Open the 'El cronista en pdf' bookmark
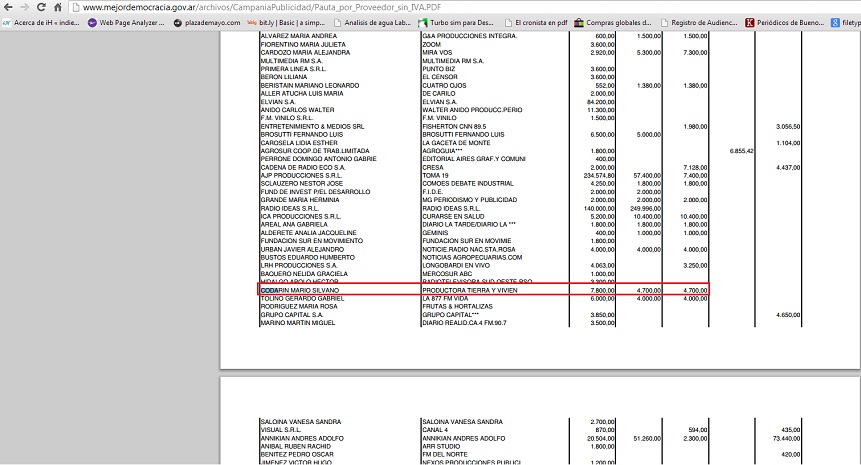Image resolution: width=861 pixels, height=465 pixels. tap(535, 23)
